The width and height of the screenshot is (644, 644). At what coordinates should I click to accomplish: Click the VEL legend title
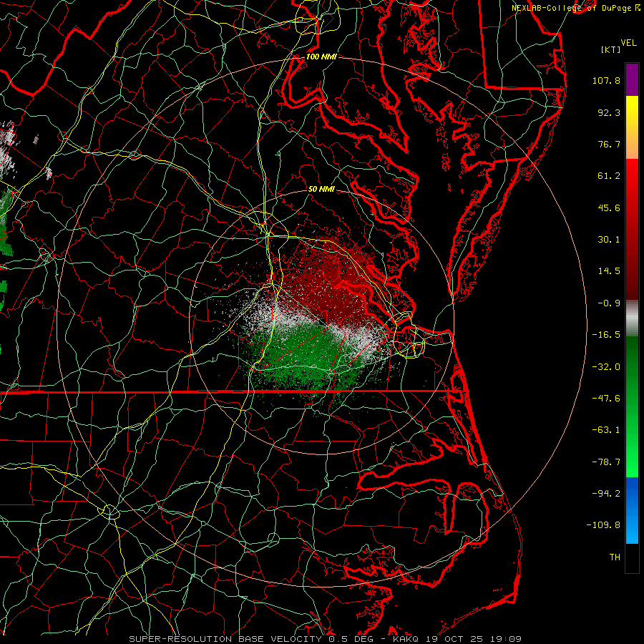tap(628, 43)
